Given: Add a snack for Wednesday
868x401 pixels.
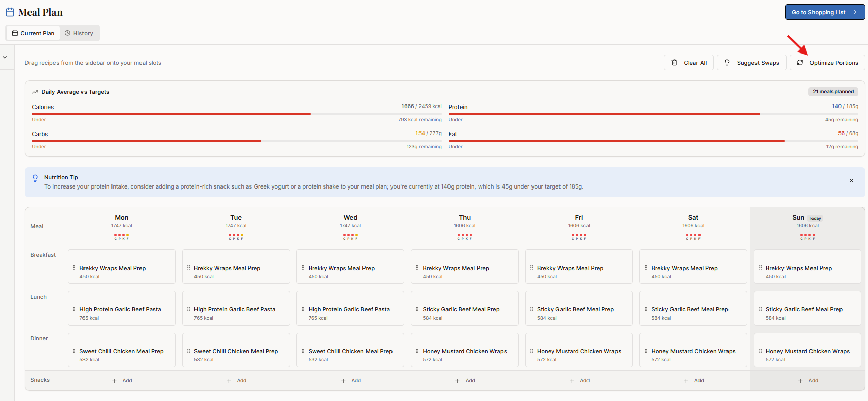Looking at the screenshot, I should (351, 381).
